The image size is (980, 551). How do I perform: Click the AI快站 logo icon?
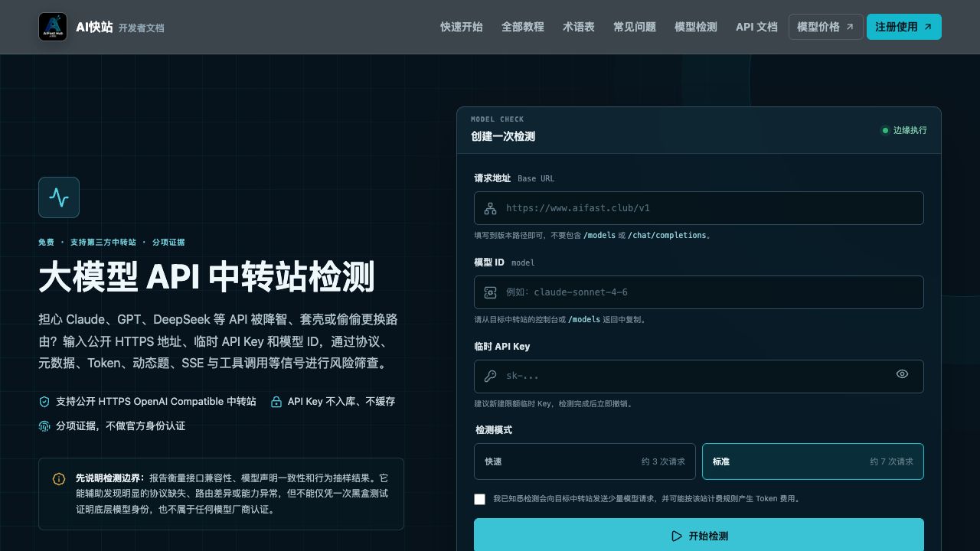click(53, 27)
